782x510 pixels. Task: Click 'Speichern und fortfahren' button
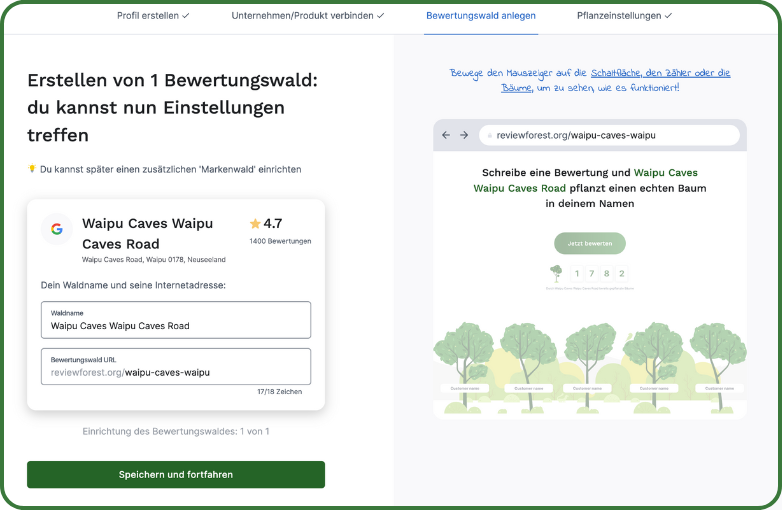pos(176,474)
